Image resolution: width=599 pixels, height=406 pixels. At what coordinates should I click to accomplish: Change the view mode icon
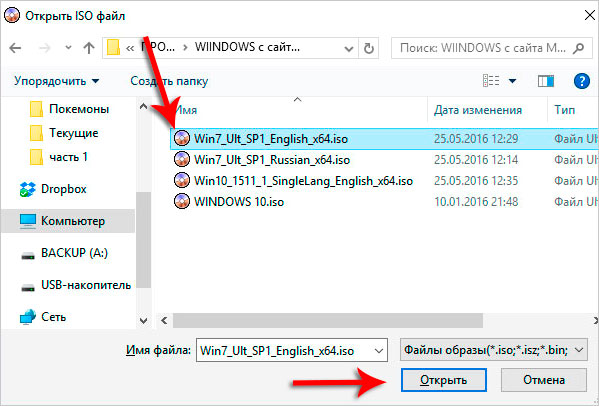click(x=491, y=81)
